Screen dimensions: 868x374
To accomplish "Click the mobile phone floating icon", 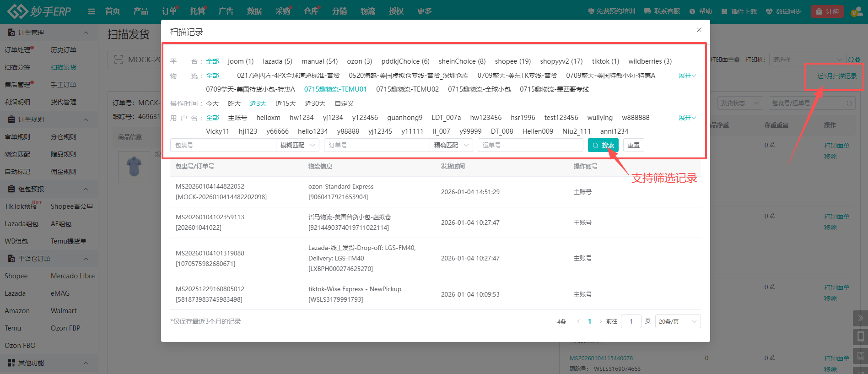I will pyautogui.click(x=860, y=337).
